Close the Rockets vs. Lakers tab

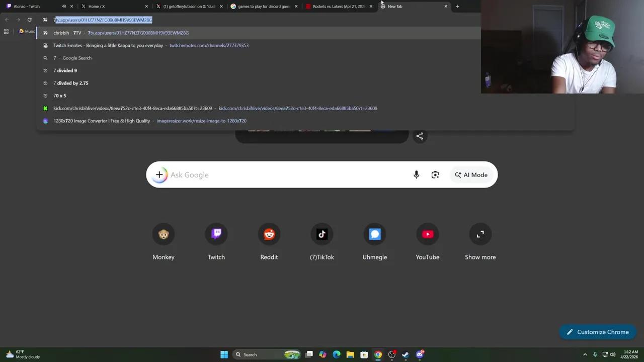371,7
